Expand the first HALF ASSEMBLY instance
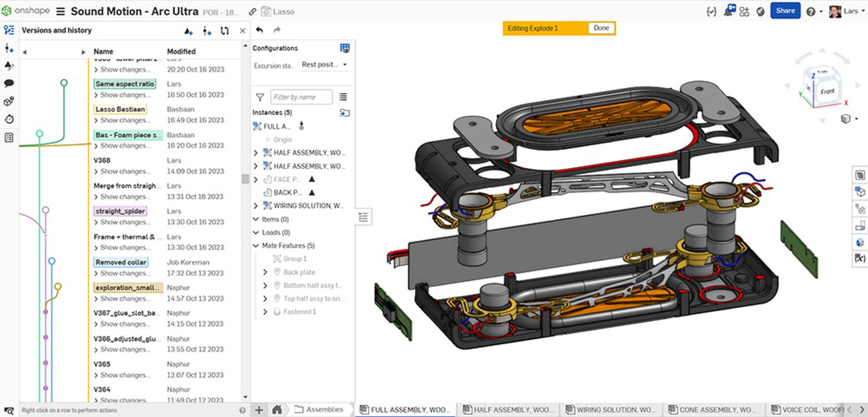This screenshot has height=417, width=868. [256, 153]
